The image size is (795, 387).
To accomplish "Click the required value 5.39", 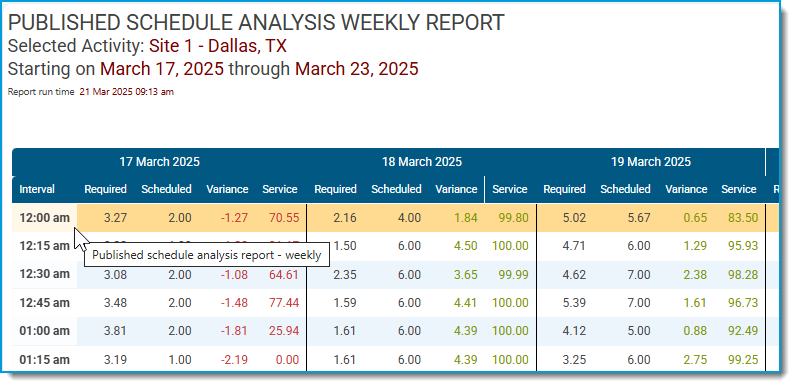I will coord(574,303).
